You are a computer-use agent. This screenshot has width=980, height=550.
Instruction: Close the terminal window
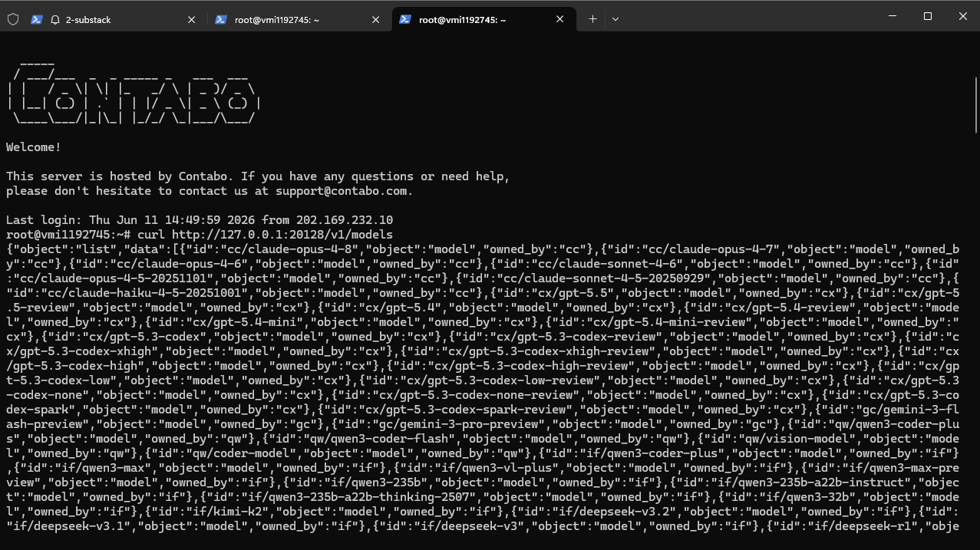(962, 15)
